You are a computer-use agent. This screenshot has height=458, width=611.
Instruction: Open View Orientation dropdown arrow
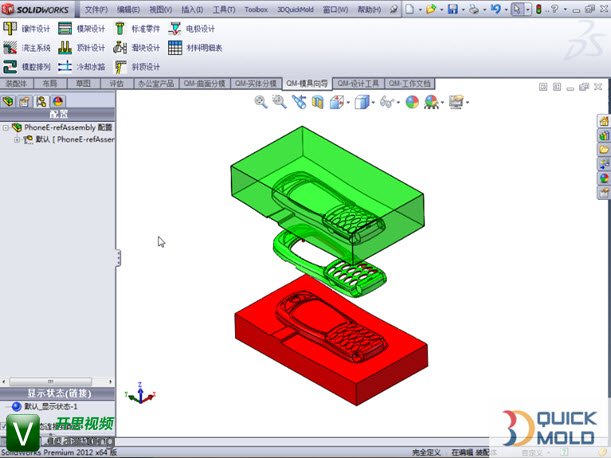[x=348, y=103]
